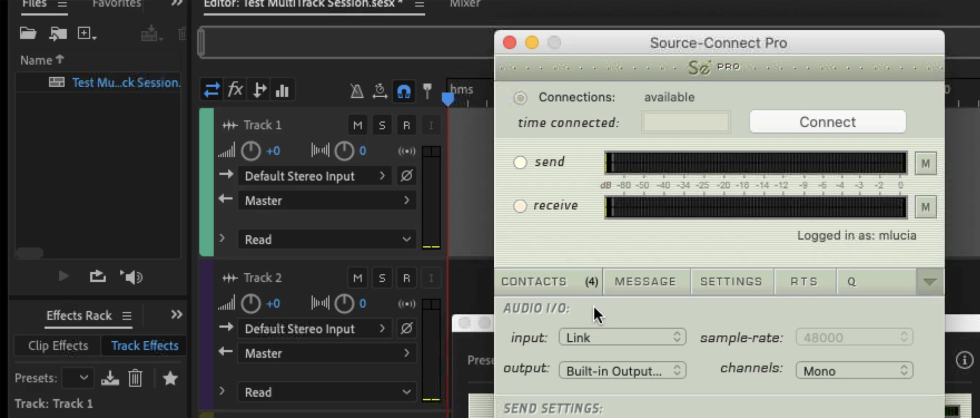The height and width of the screenshot is (418, 980).
Task: Open Track 2 Read automation dropdown
Action: tap(327, 392)
